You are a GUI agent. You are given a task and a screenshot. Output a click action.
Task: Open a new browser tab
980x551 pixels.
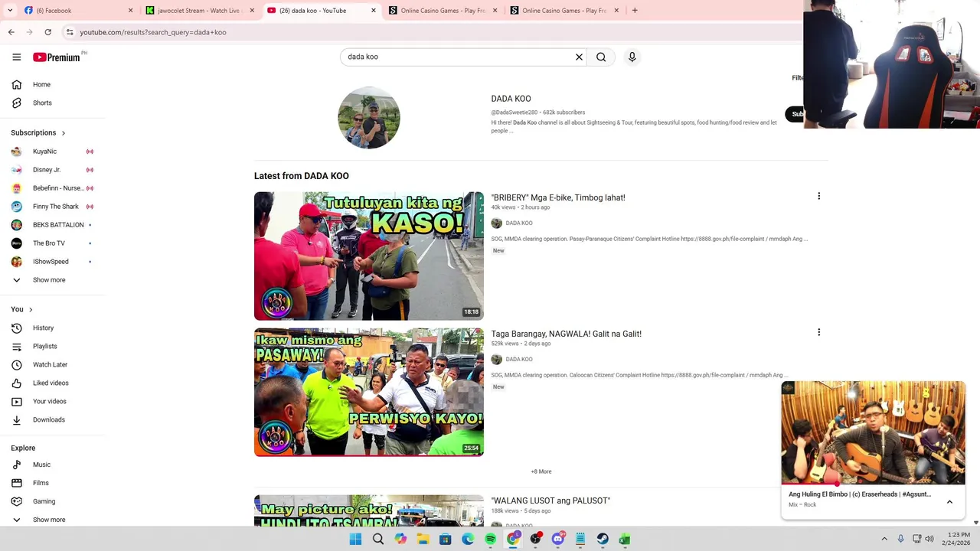(635, 10)
